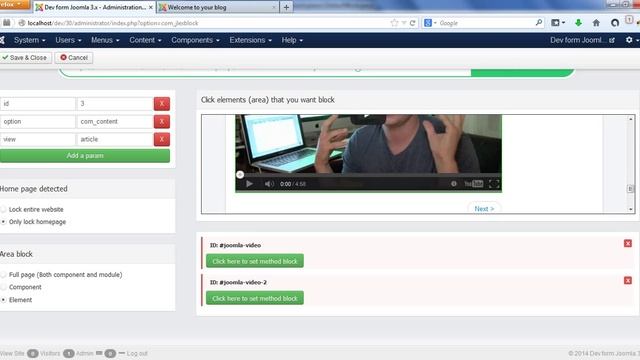Open browser downloads green arrow
This screenshot has height=360, width=640.
pyautogui.click(x=578, y=23)
